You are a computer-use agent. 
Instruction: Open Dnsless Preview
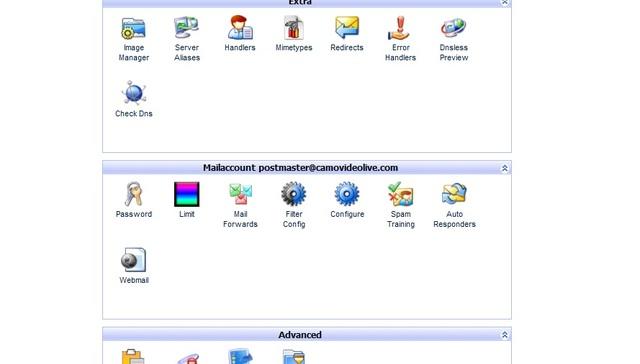tap(453, 28)
